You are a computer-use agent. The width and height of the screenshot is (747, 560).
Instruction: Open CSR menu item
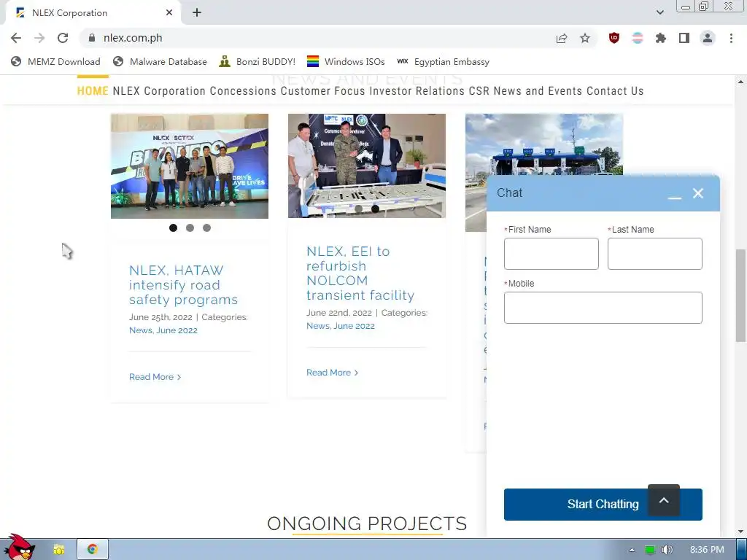pyautogui.click(x=479, y=91)
